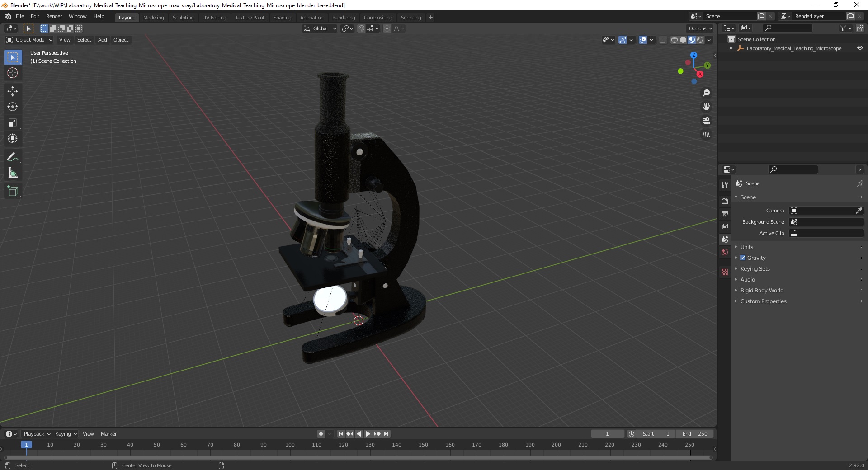This screenshot has height=470, width=868.
Task: Click the properties search field
Action: tap(793, 169)
